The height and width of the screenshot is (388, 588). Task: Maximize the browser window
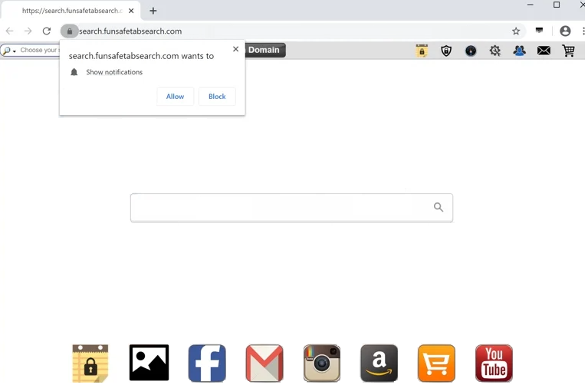557,5
